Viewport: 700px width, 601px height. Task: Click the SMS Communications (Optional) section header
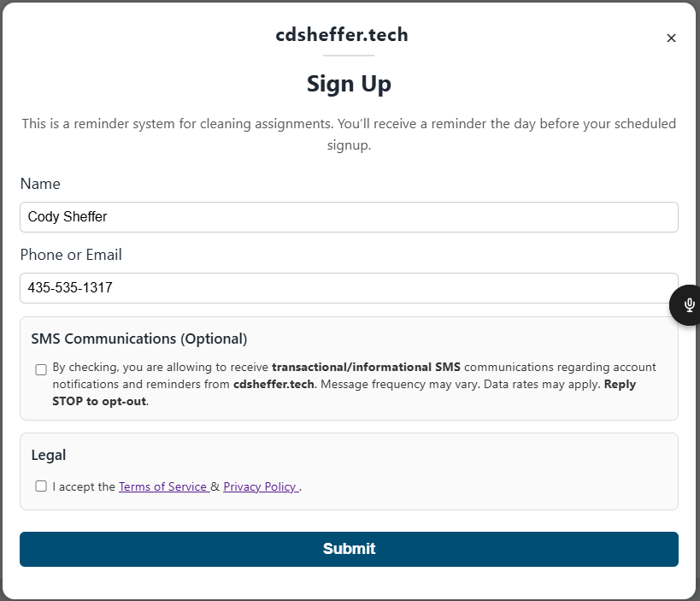(139, 339)
